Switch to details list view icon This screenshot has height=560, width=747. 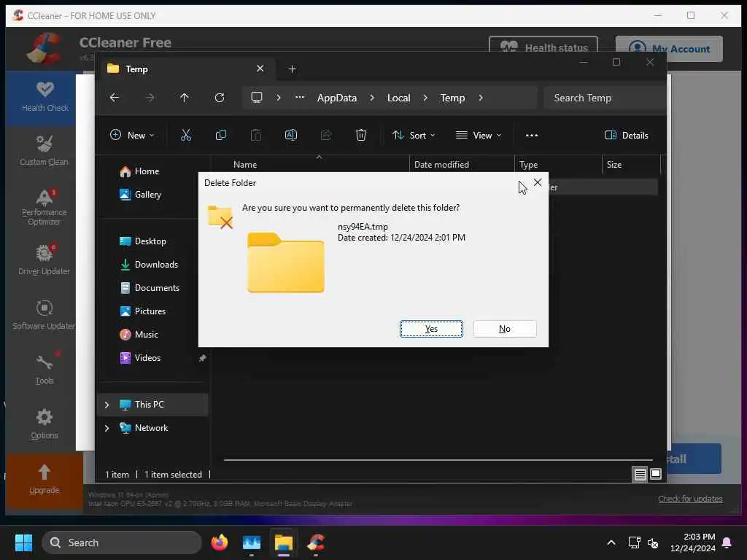pos(640,474)
